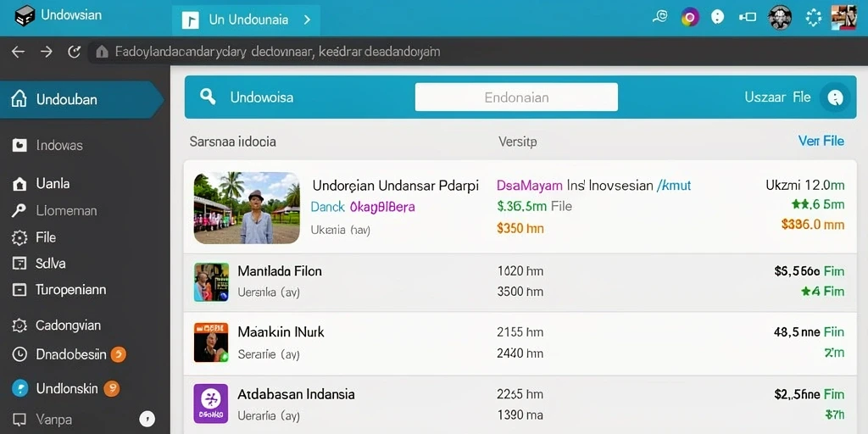Open Uanla in the sidebar
868x434 pixels.
[53, 184]
